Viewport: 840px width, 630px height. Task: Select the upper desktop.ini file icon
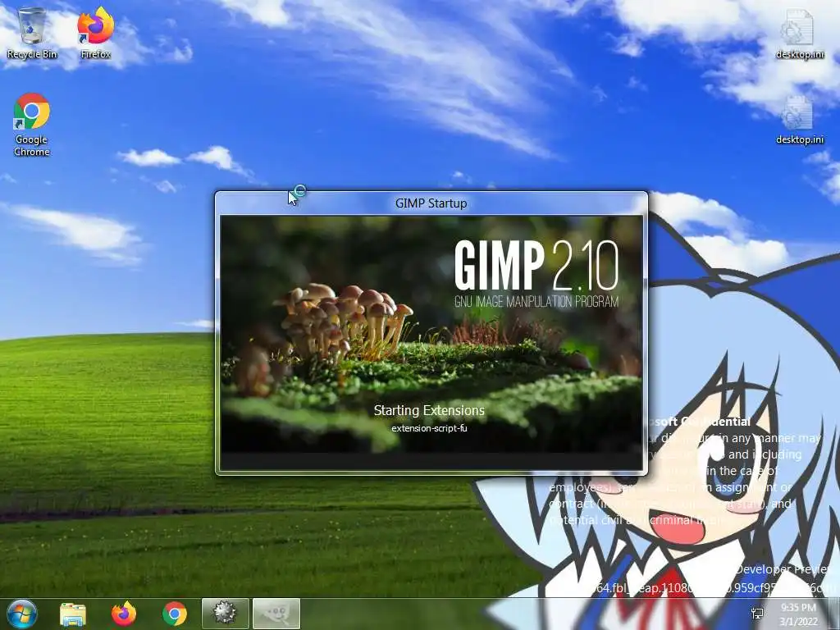(x=799, y=33)
